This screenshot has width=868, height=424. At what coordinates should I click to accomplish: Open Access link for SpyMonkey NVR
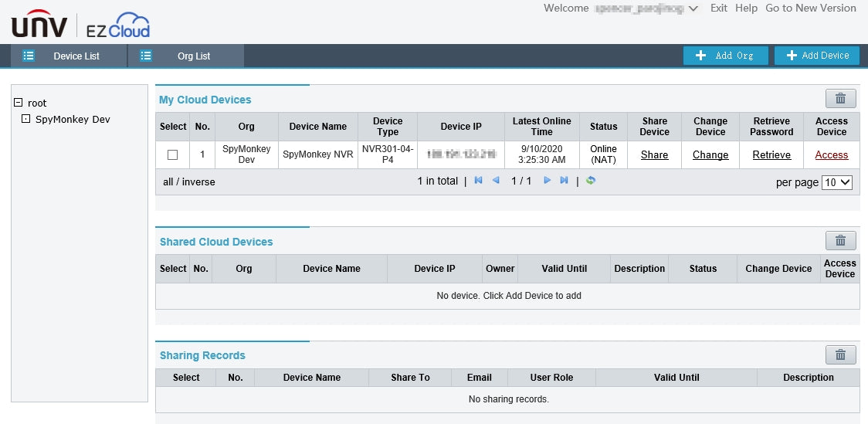point(831,155)
